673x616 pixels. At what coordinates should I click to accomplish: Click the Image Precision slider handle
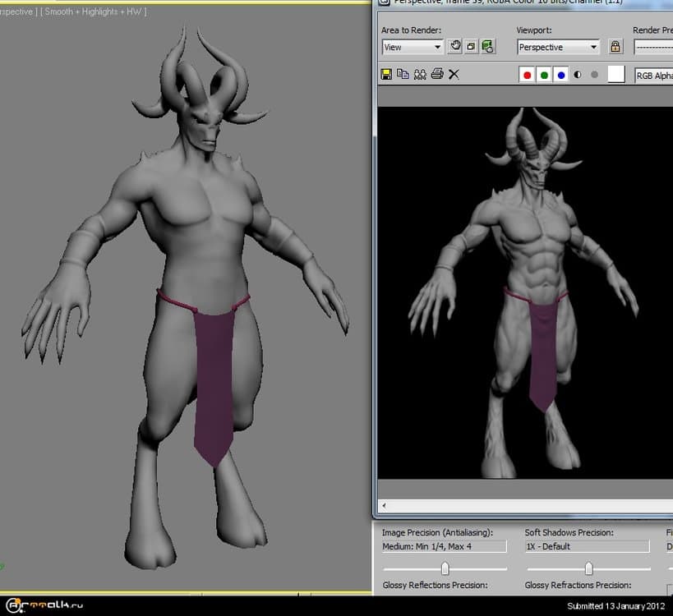(x=445, y=568)
